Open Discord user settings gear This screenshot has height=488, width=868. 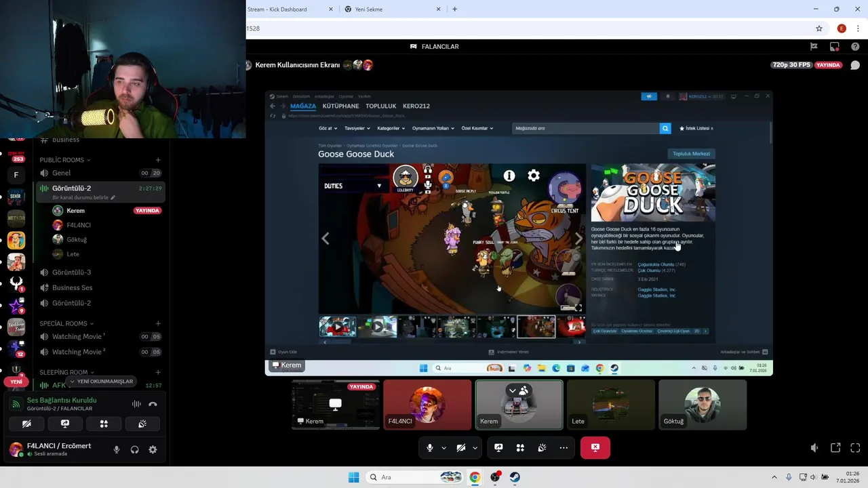(x=153, y=449)
